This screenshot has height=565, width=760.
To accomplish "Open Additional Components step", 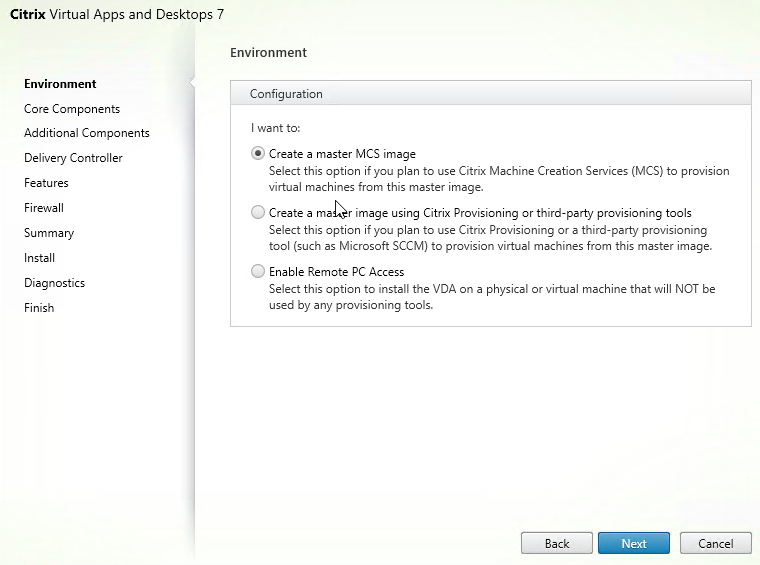I will coord(87,133).
